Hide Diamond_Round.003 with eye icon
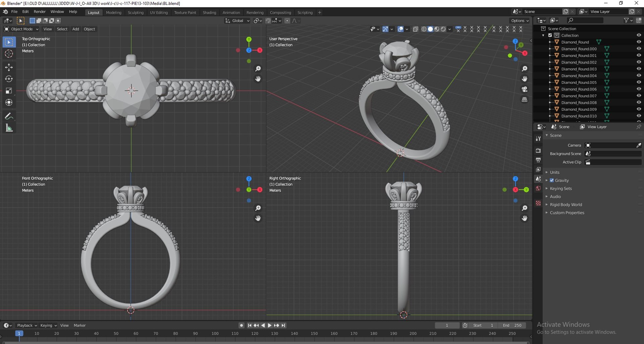The height and width of the screenshot is (344, 644). (x=639, y=69)
